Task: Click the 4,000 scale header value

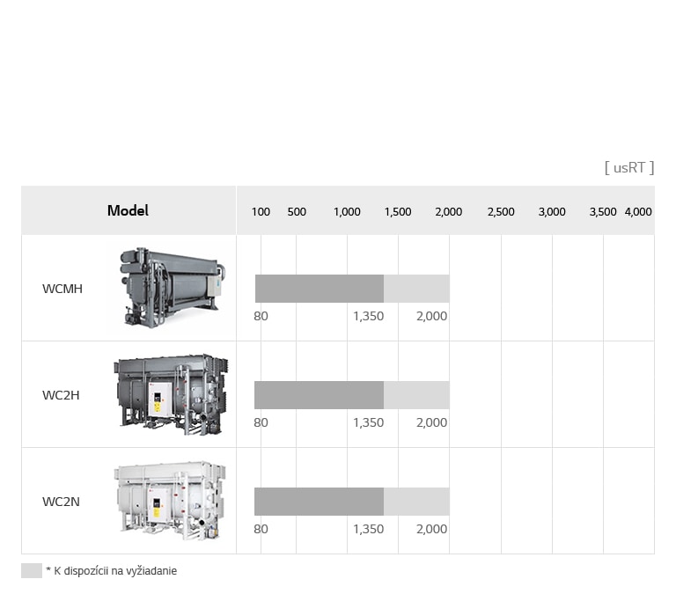Action: click(x=638, y=212)
